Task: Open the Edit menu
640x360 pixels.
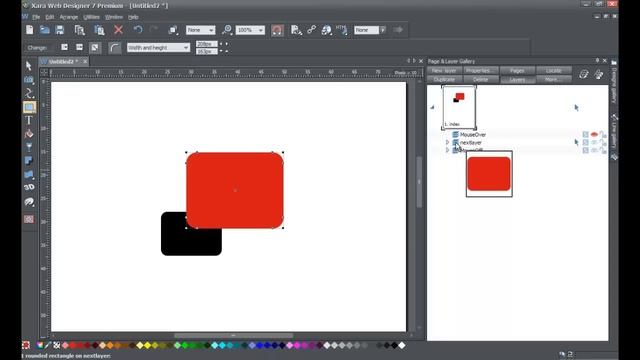Action: (50, 17)
